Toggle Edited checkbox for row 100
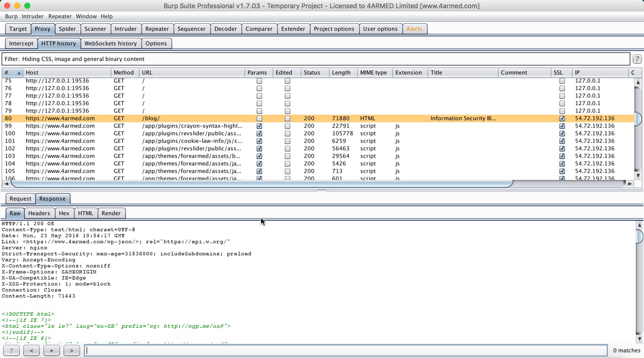Viewport: 644px width, 358px height. (x=287, y=133)
